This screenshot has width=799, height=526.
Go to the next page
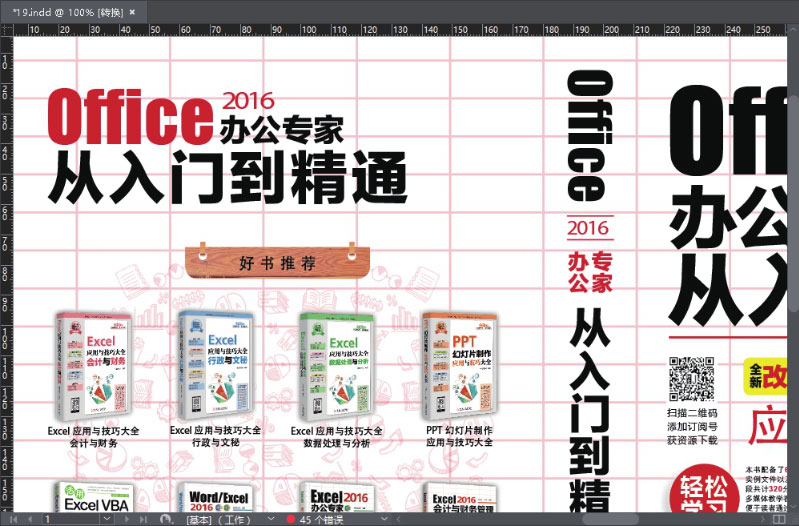pos(127,519)
